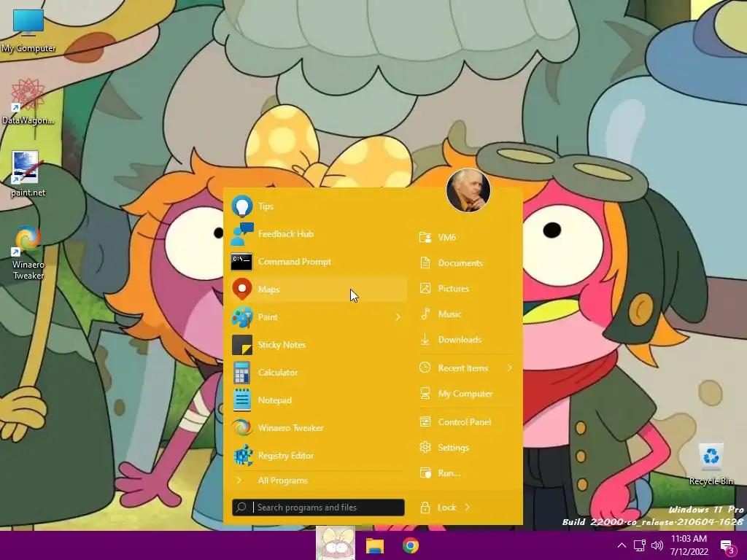Click the Lock button label

(x=447, y=507)
